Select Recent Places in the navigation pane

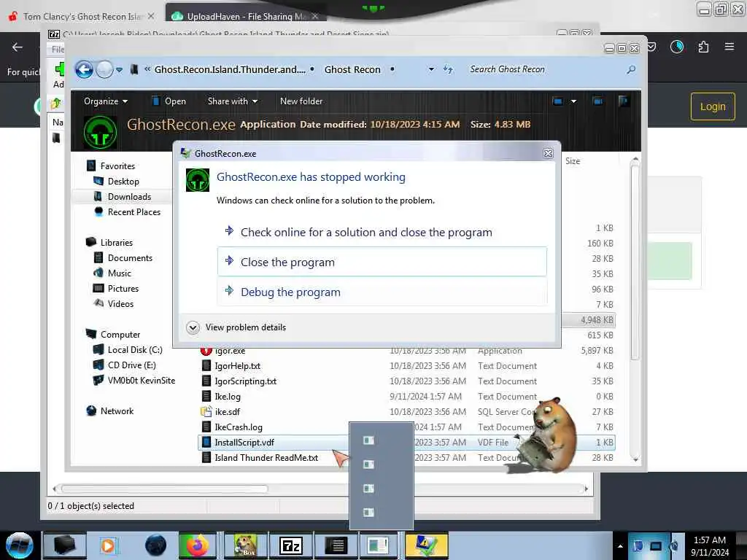coord(133,212)
